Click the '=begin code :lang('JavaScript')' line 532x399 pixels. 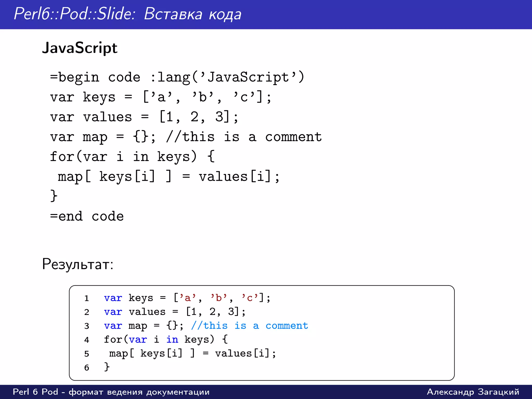177,77
